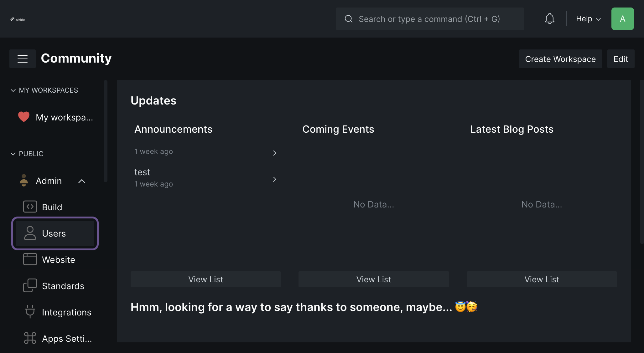This screenshot has height=353, width=644.
Task: Click the Website window icon
Action: [x=30, y=259]
